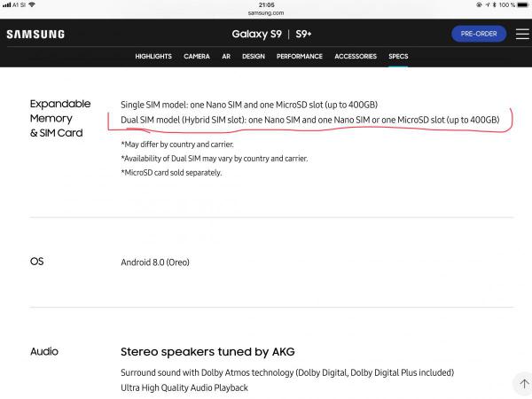View the ACCESSORIES tab

[356, 57]
